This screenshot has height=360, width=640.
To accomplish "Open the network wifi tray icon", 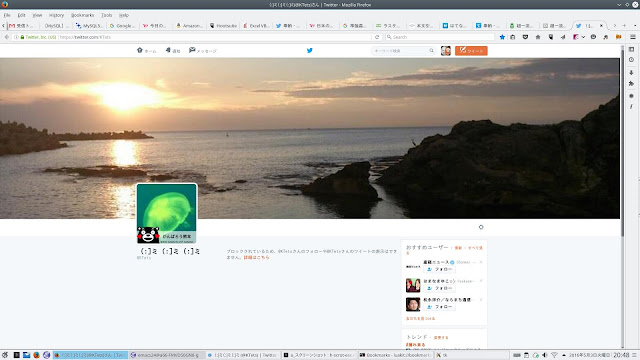I will (554, 355).
